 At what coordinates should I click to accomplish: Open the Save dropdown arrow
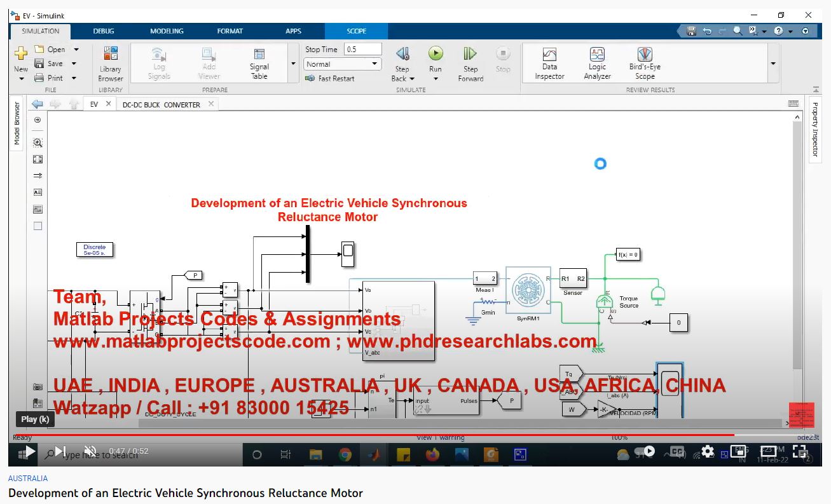(74, 64)
